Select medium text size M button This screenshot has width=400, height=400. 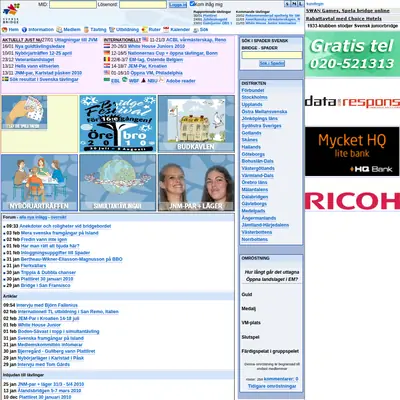[x=294, y=4]
